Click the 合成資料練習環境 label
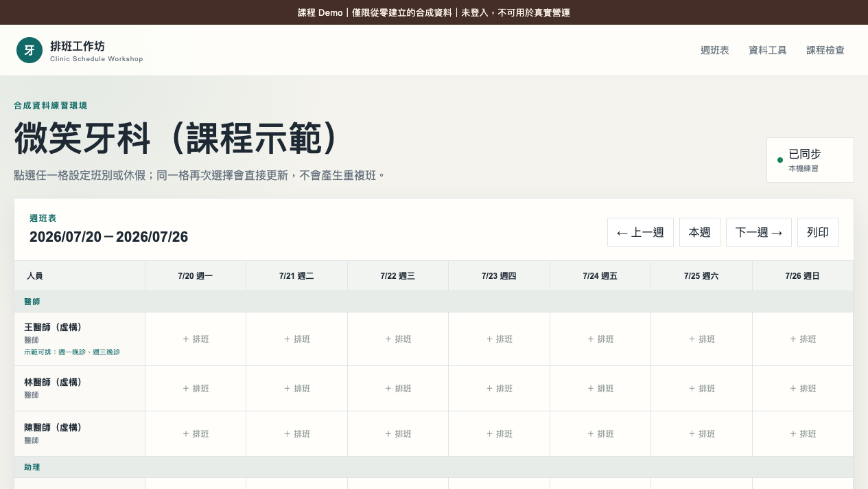The height and width of the screenshot is (489, 868). coord(51,106)
